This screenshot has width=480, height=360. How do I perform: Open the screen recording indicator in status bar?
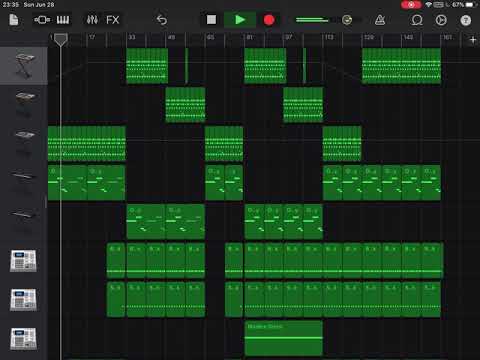[x=411, y=5]
